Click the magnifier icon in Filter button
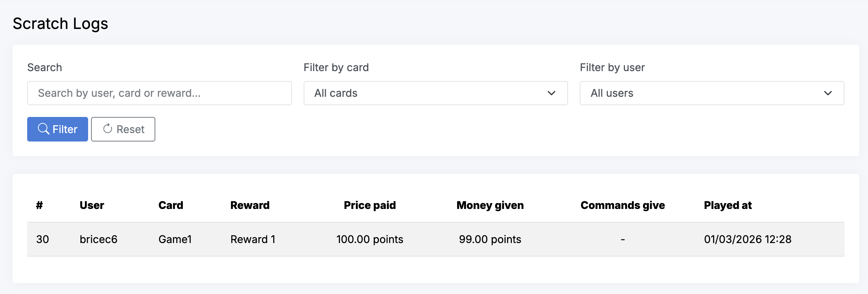The height and width of the screenshot is (294, 868). (43, 129)
